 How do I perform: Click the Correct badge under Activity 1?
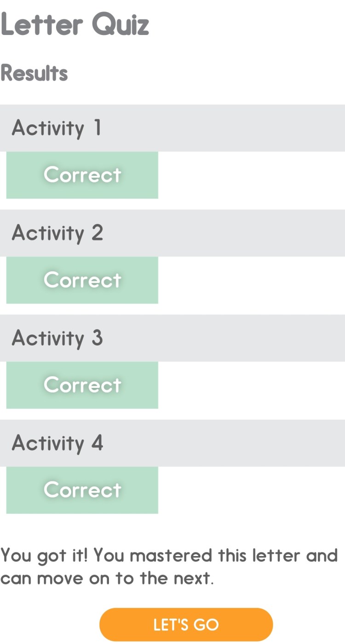[82, 175]
